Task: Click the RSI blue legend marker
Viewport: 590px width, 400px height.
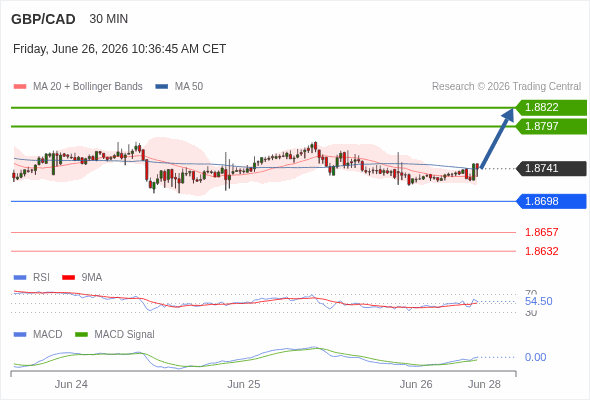Action: click(x=20, y=278)
